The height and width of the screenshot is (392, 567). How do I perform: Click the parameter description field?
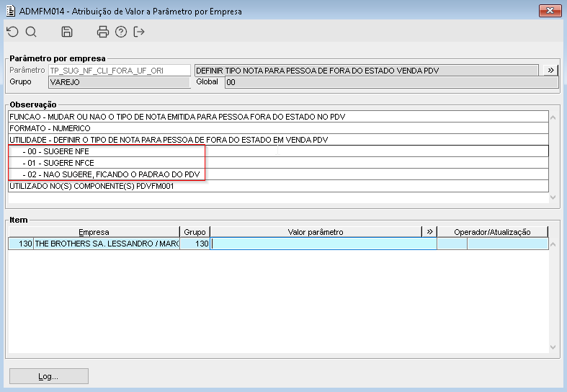click(366, 71)
